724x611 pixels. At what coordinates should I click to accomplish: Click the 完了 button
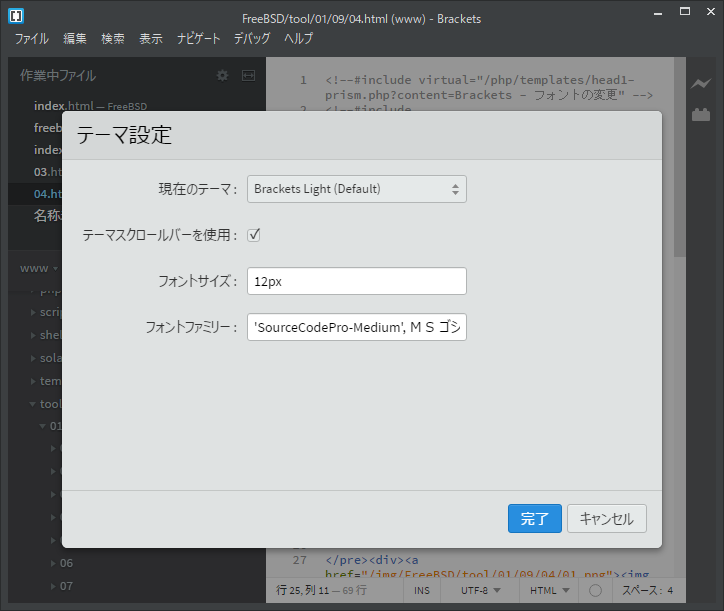coord(535,519)
